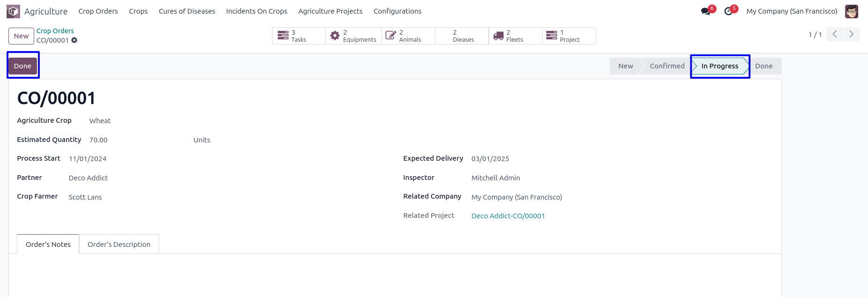Open the gear actions menu beside CO/00001

74,40
